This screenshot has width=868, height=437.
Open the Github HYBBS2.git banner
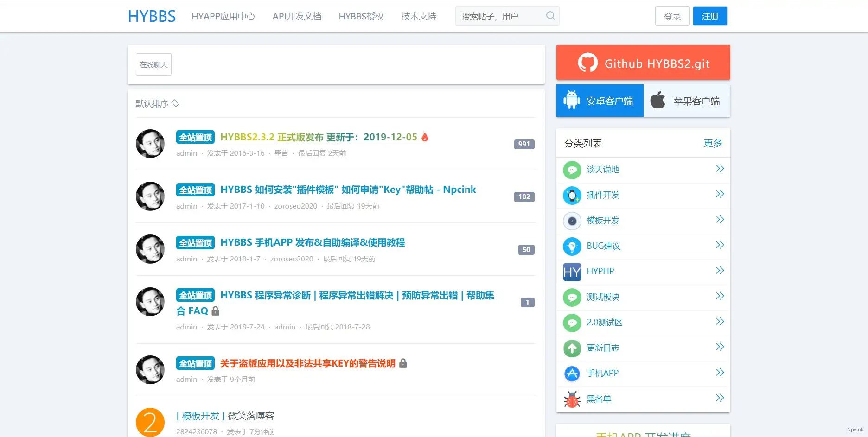point(643,63)
